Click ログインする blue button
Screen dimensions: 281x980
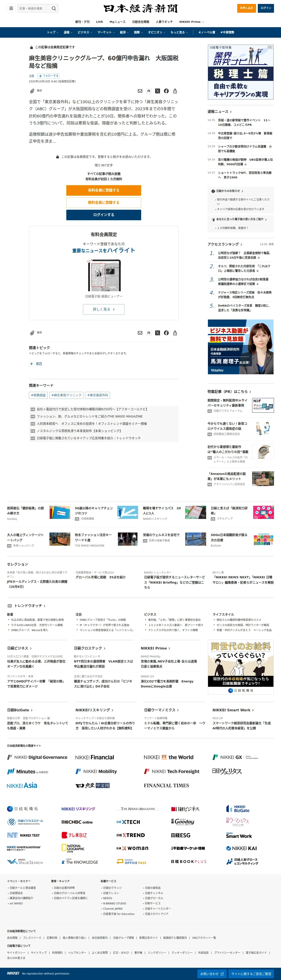click(104, 215)
